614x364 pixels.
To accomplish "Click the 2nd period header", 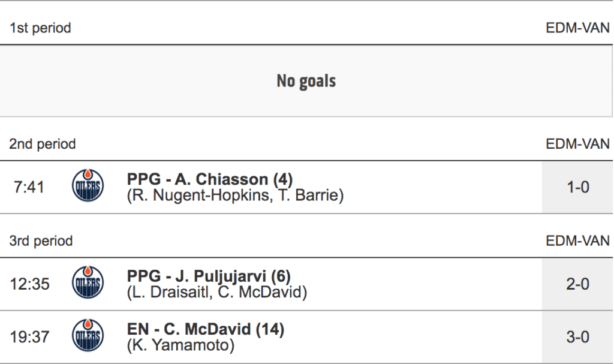I will click(x=43, y=144).
